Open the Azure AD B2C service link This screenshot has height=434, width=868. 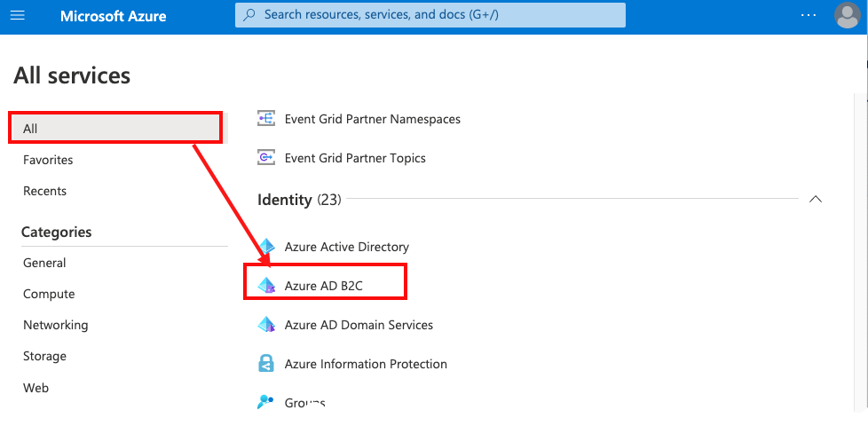[x=324, y=286]
